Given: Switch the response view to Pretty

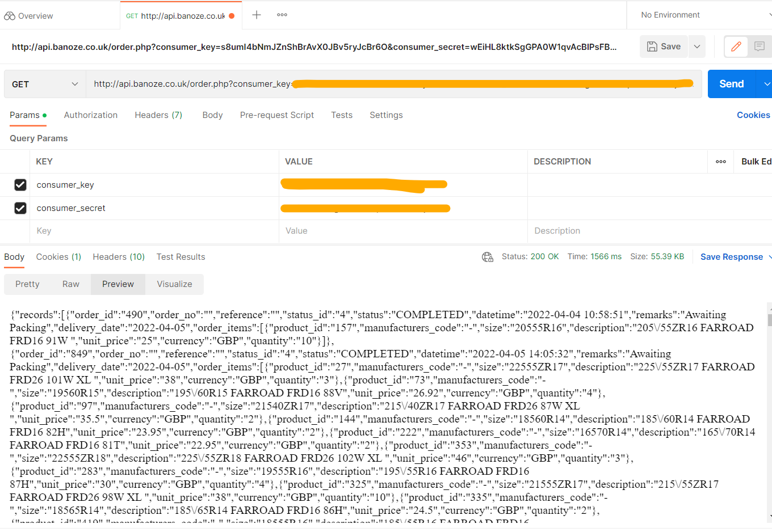Looking at the screenshot, I should coord(27,284).
